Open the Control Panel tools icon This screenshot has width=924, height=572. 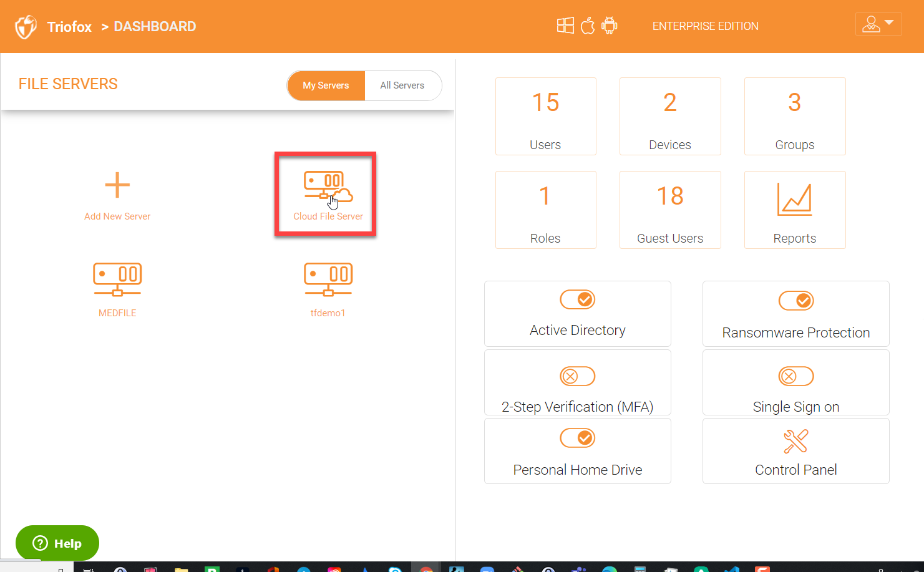pos(796,441)
